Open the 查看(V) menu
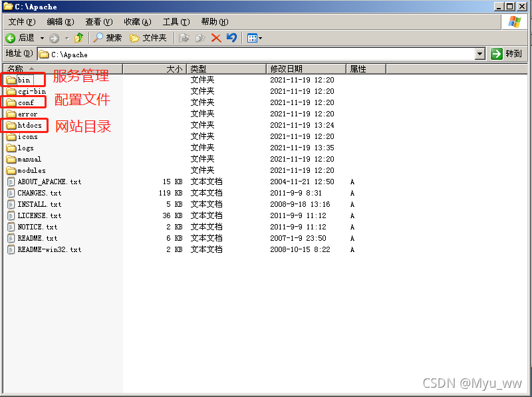This screenshot has width=532, height=397. (98, 22)
